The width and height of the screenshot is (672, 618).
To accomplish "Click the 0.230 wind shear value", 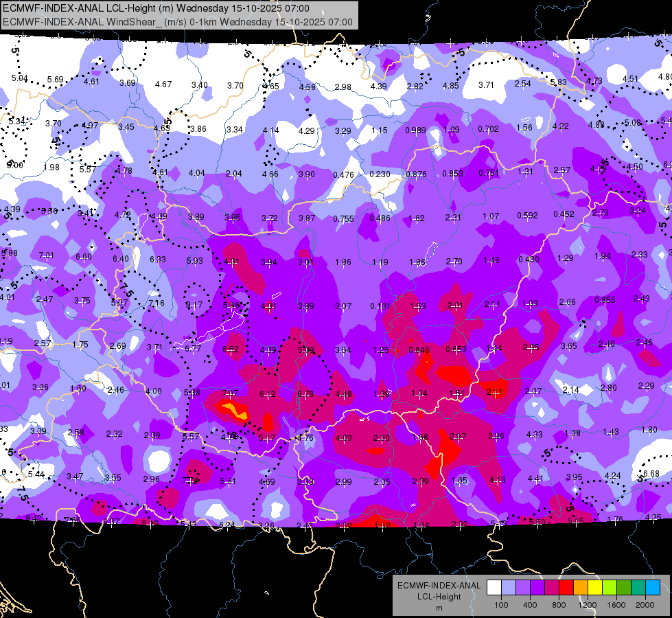I will click(380, 174).
